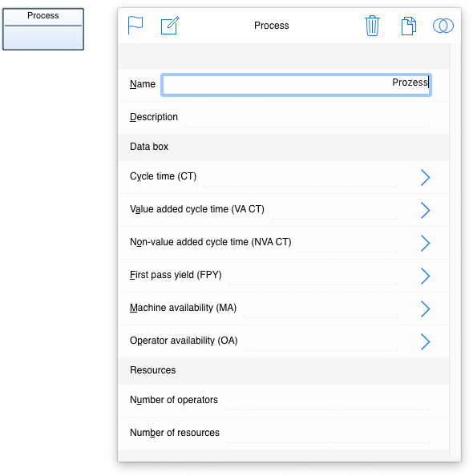The height and width of the screenshot is (476, 473).
Task: Click the flag icon in panel header
Action: coord(135,25)
